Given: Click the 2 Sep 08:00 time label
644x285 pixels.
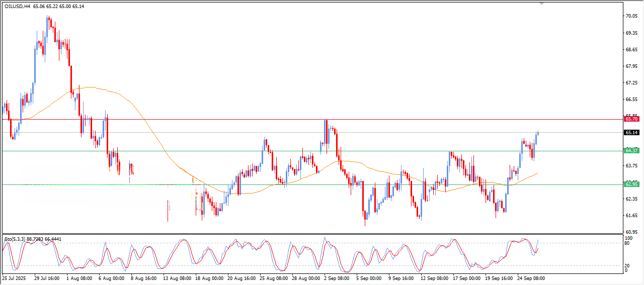Looking at the screenshot, I should [x=336, y=278].
